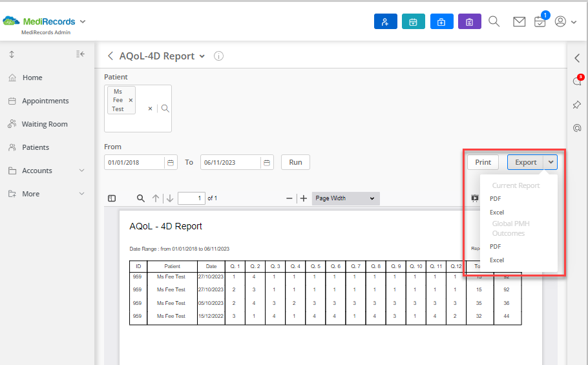
Task: Expand the right side panel arrow
Action: 577,58
